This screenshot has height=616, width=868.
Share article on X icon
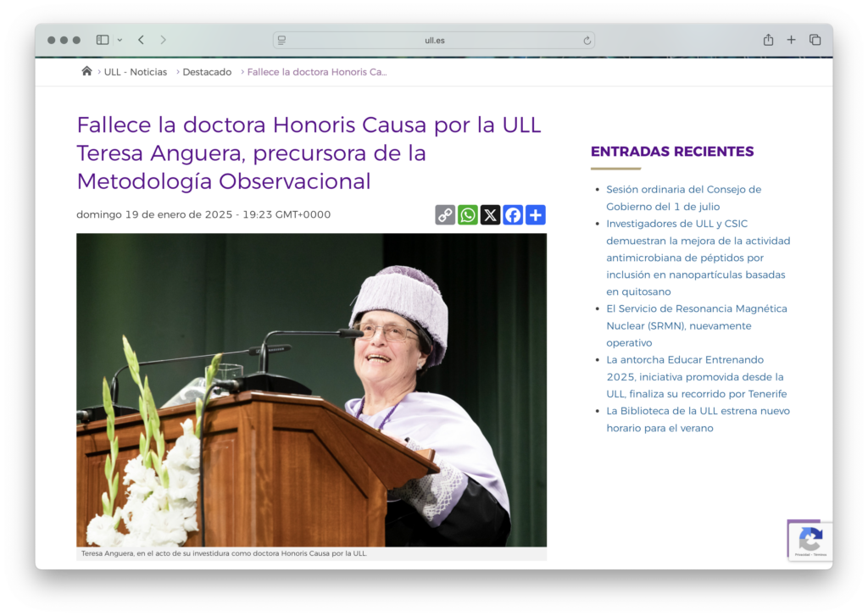click(490, 215)
